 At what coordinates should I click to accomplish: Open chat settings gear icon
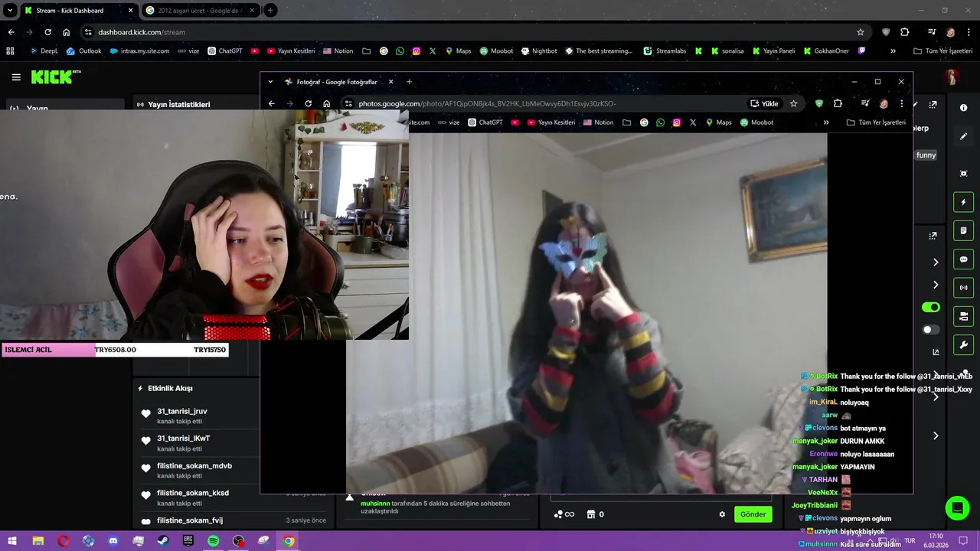click(x=722, y=514)
